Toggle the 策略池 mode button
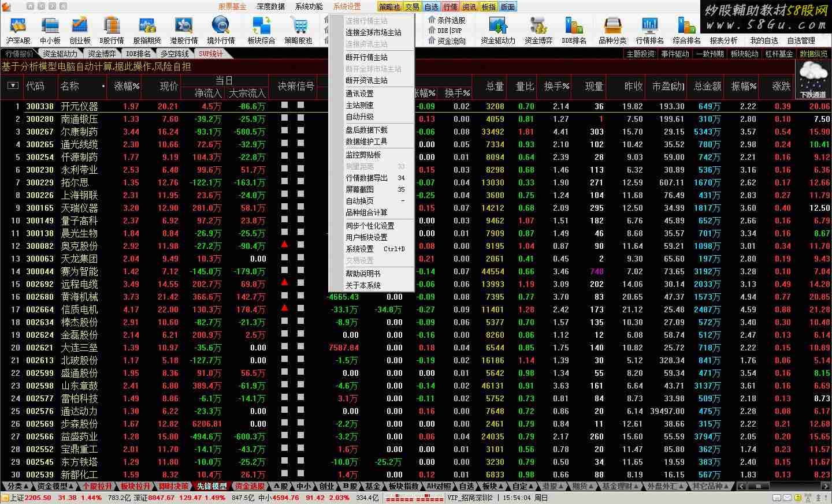Screen dimensions: 832x504 [x=389, y=7]
